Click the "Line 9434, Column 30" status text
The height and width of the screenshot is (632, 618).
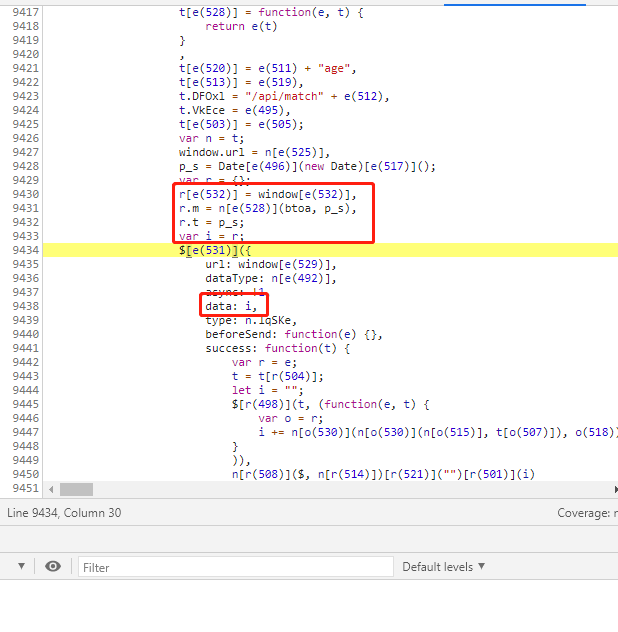[x=64, y=513]
